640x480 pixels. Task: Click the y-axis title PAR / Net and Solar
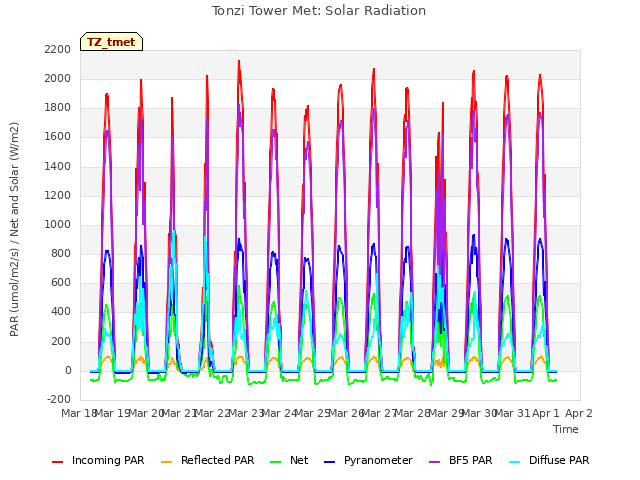pyautogui.click(x=14, y=229)
